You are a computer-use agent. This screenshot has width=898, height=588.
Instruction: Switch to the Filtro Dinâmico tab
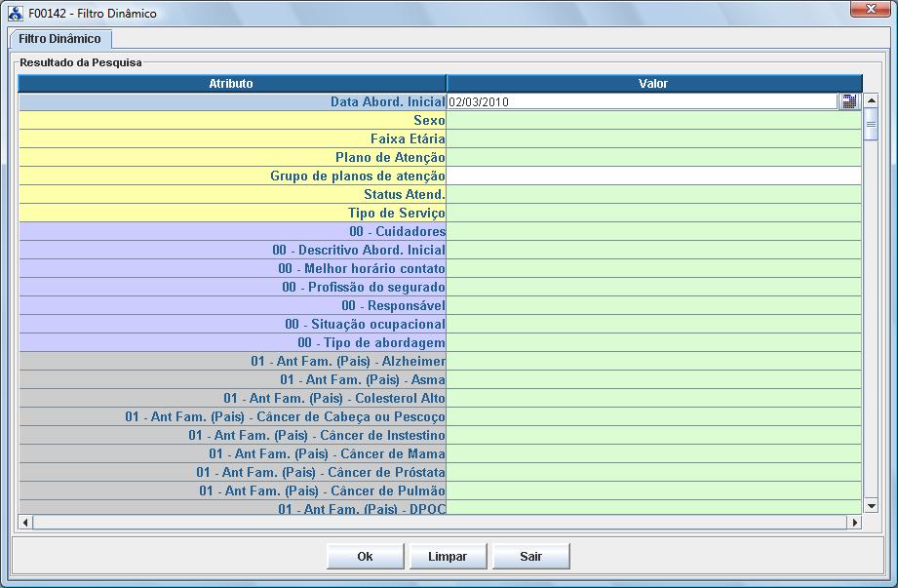pos(59,39)
